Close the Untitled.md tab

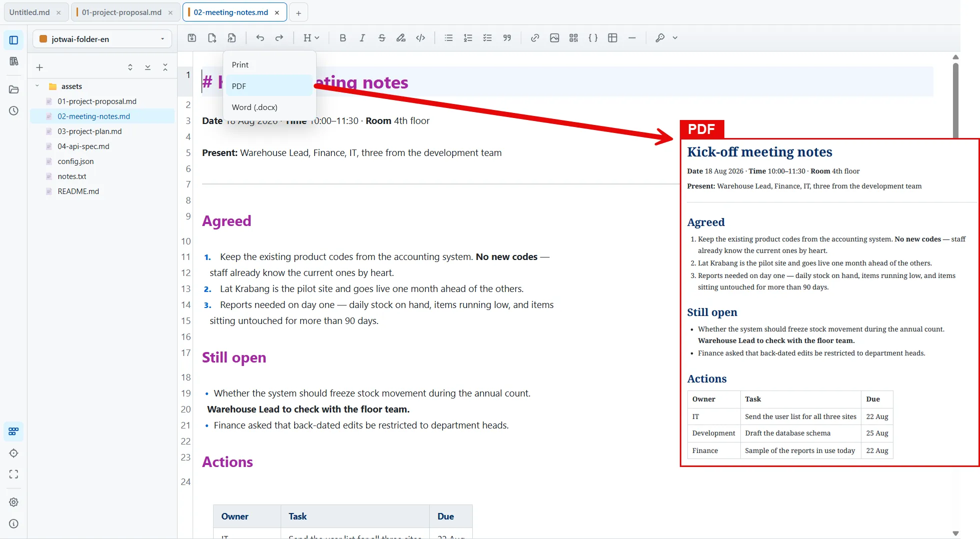pyautogui.click(x=59, y=12)
